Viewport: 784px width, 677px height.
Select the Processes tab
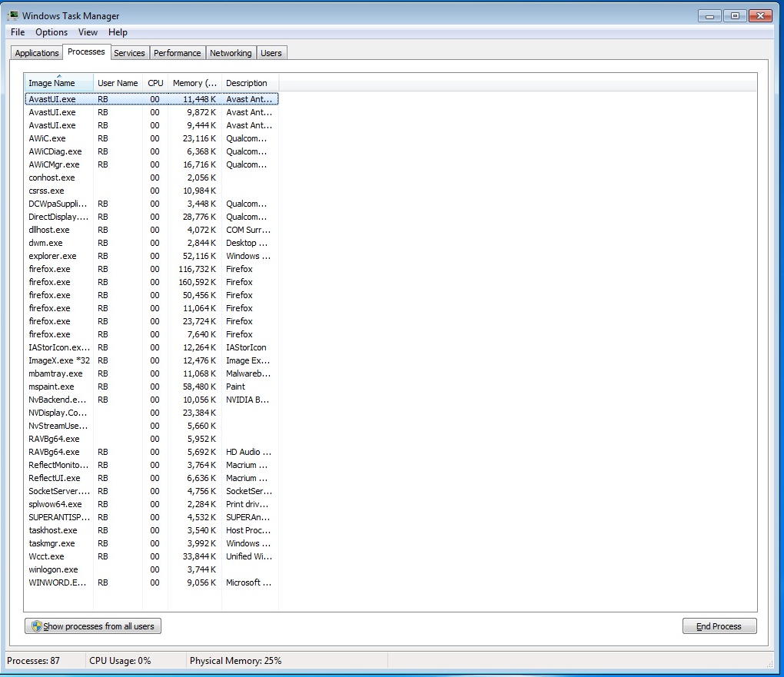86,51
